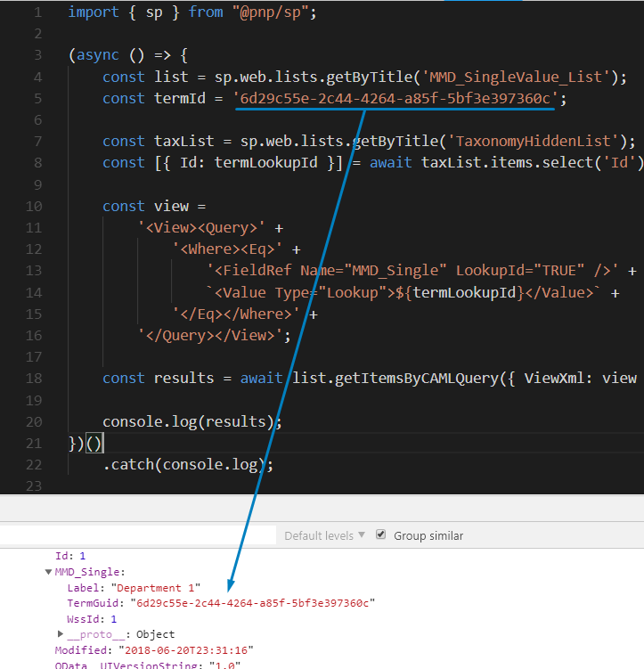Click termLookupId destructuring on line 8
Viewport: 644px width, 669px height.
coord(265,162)
